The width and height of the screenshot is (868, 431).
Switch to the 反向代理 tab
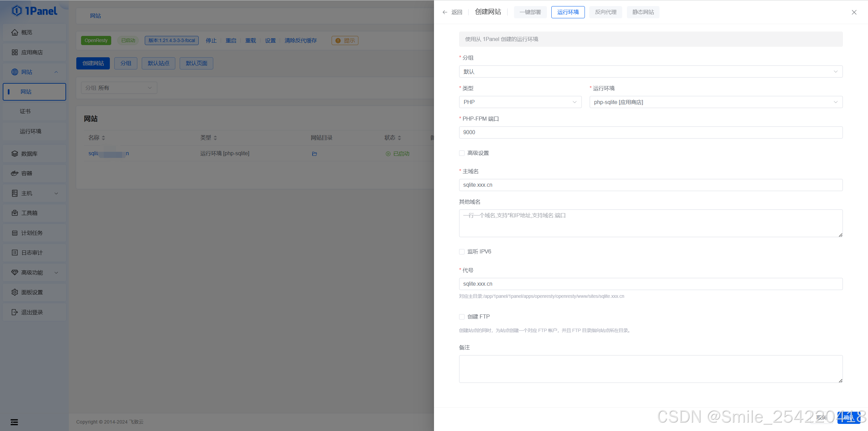click(606, 12)
